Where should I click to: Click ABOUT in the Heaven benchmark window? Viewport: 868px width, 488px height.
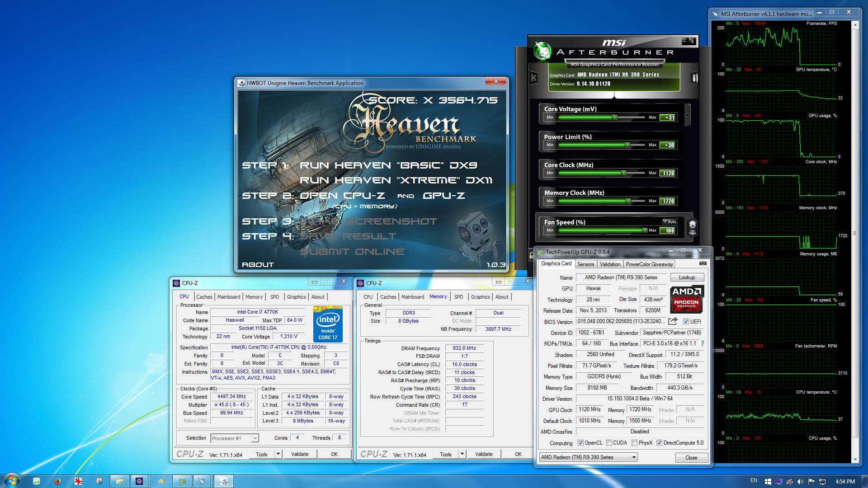pos(258,265)
